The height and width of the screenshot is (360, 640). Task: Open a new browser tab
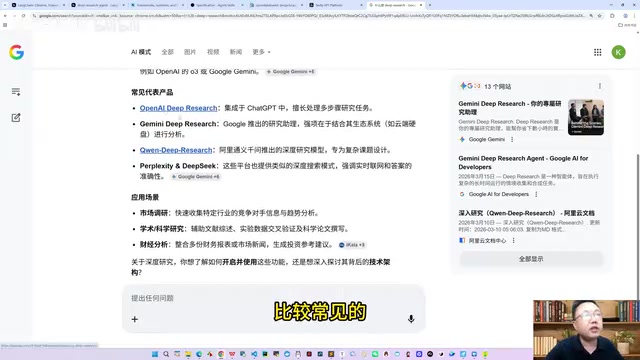coord(430,5)
